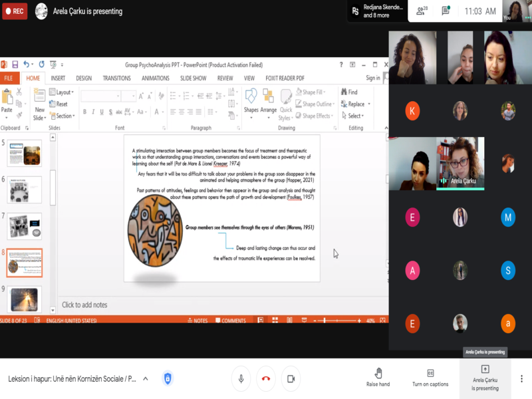Open the Shapes gallery

click(x=251, y=103)
